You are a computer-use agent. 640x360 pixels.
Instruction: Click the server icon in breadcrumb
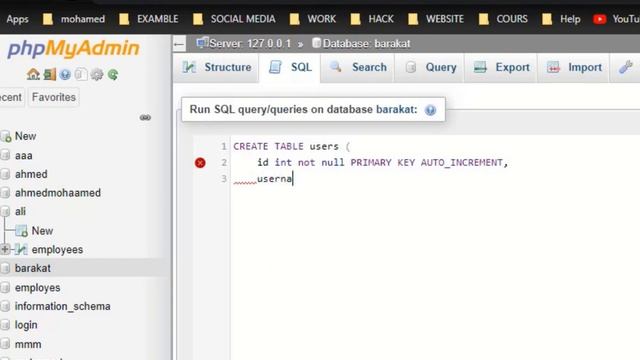202,43
